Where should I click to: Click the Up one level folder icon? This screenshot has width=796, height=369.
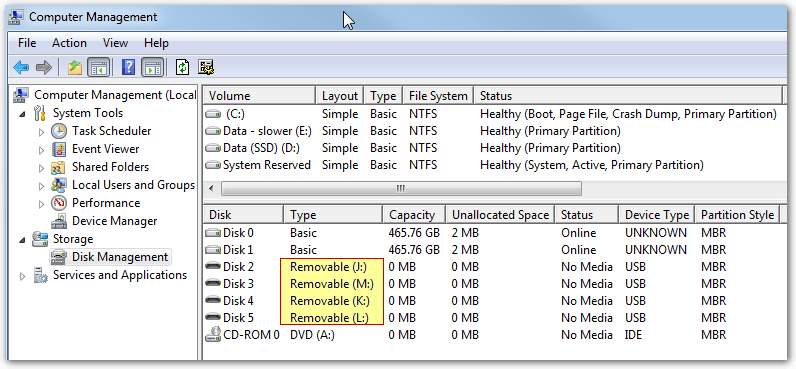75,67
